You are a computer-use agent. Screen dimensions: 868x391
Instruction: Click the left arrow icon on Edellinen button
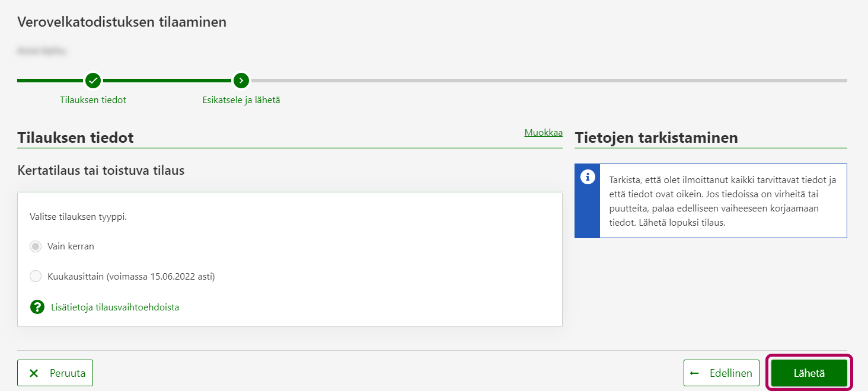tap(695, 373)
